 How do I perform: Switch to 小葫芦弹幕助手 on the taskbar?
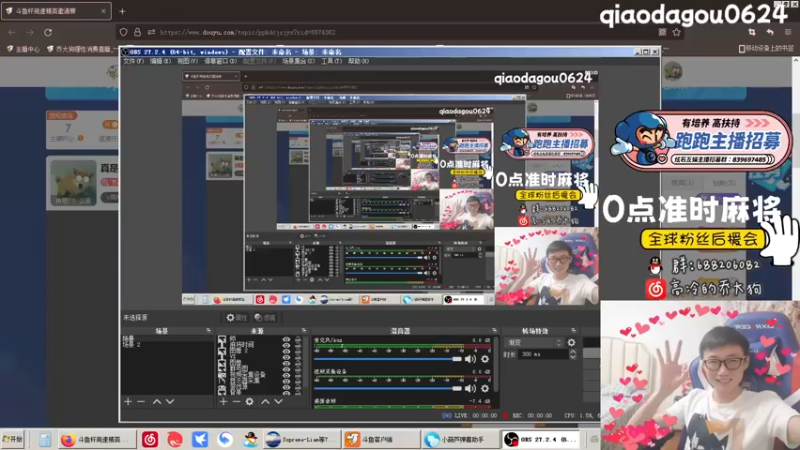click(460, 439)
